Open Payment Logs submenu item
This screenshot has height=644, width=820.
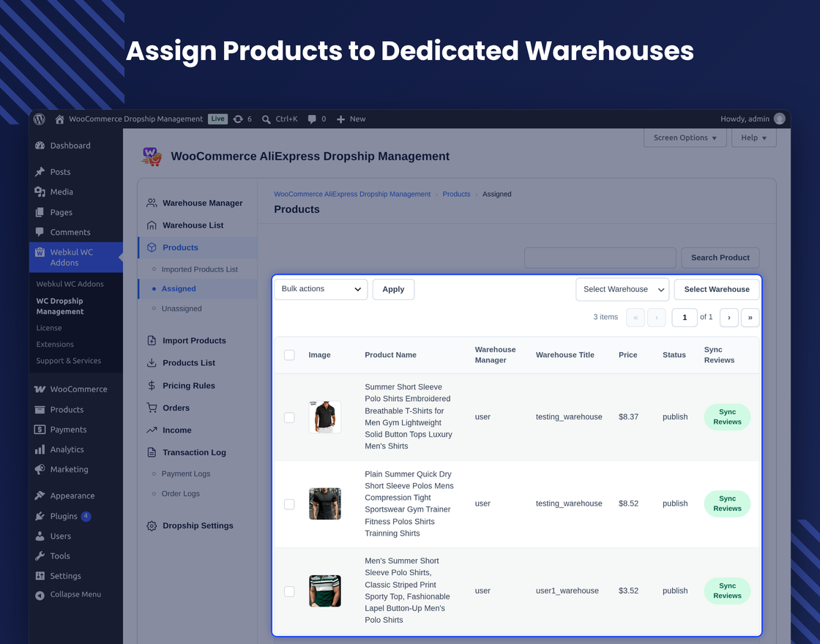click(186, 473)
